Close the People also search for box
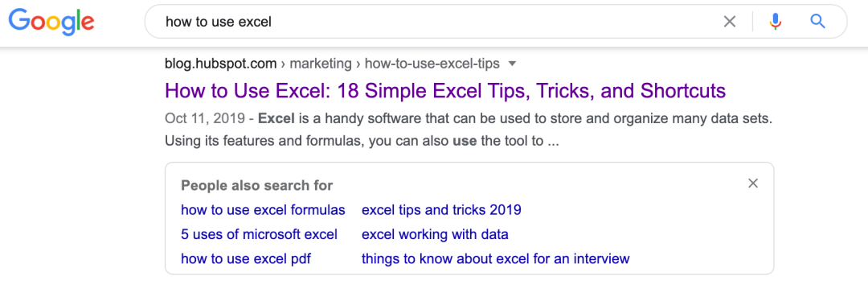The width and height of the screenshot is (868, 293). [x=753, y=184]
